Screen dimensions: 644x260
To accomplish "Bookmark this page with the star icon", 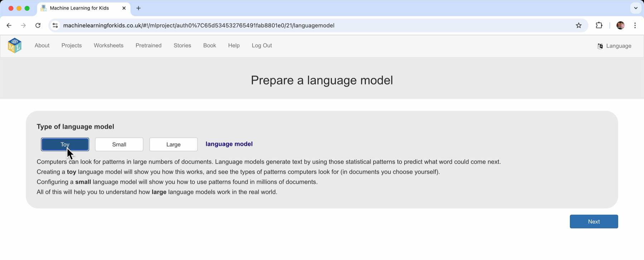I will coord(579,25).
